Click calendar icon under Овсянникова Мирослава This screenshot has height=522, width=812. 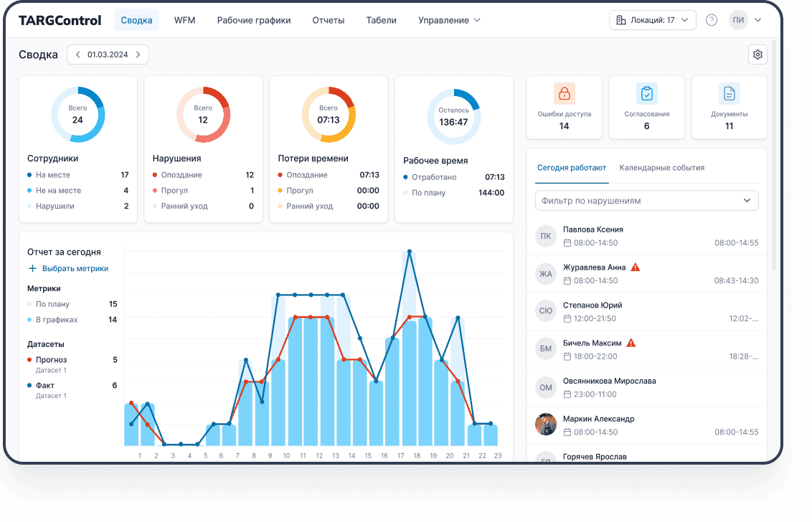567,394
